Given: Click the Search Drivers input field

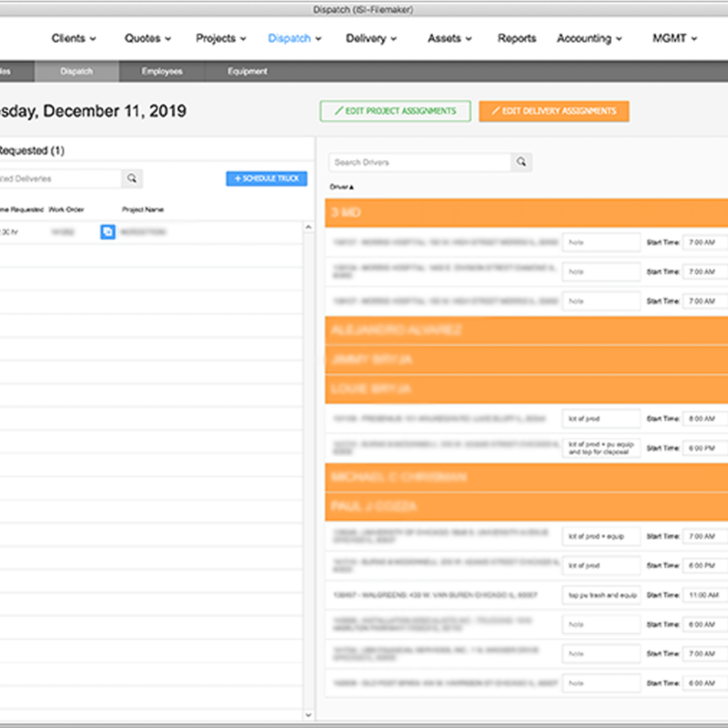Looking at the screenshot, I should click(420, 162).
